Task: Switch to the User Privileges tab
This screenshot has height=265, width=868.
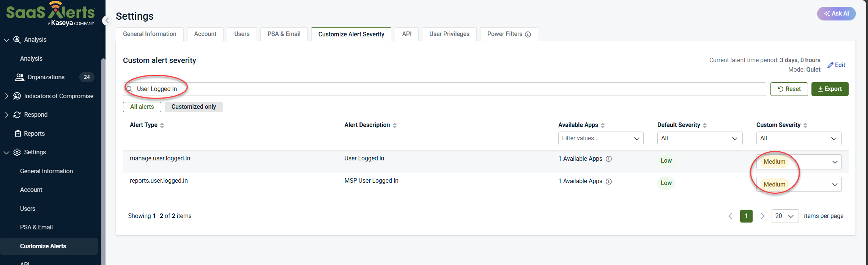Action: tap(449, 34)
